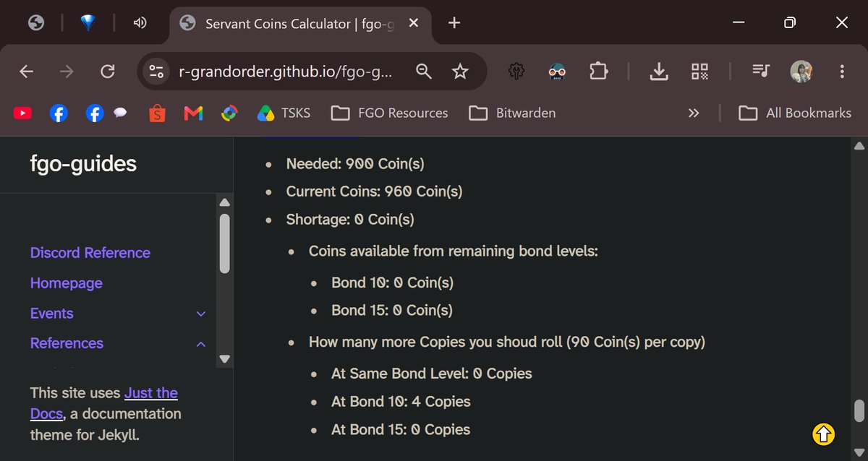Click "Bond 10: 0 Coin(s)" text

click(392, 283)
